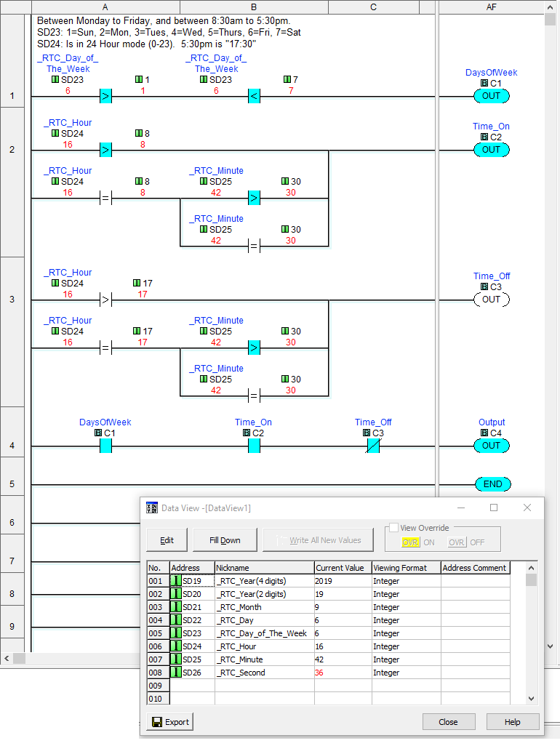Click the Close button in Data View
The image size is (560, 746).
click(449, 722)
